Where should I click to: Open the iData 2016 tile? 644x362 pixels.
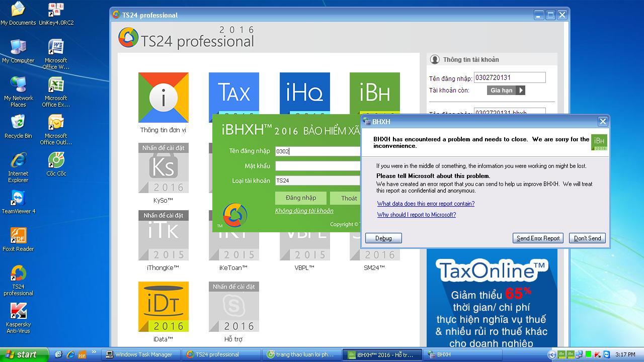[x=164, y=307]
